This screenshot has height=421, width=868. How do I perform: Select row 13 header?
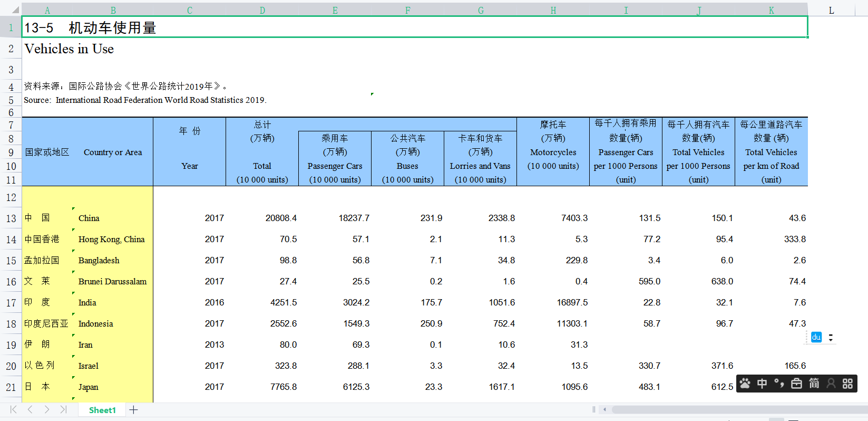click(x=11, y=218)
